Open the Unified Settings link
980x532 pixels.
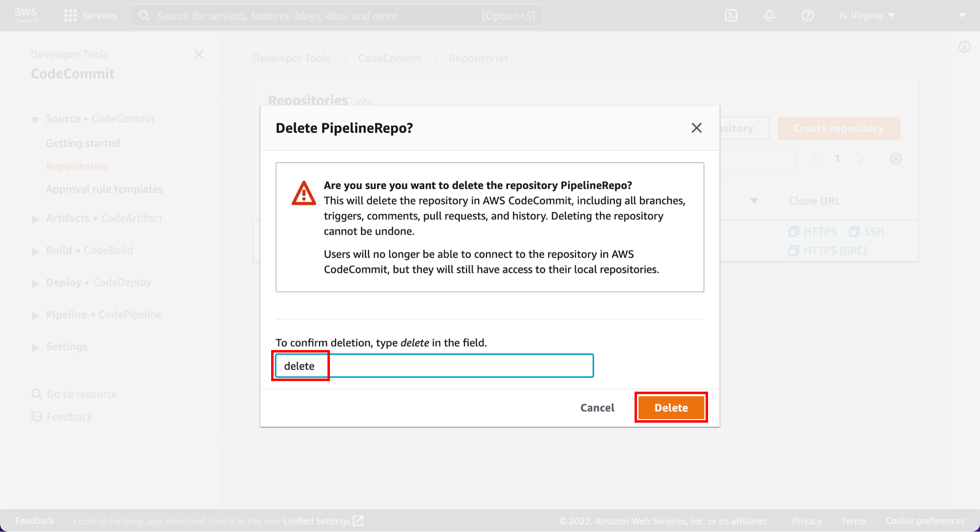(x=323, y=521)
